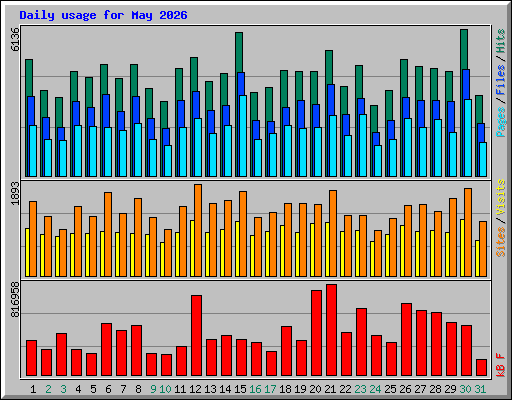The width and height of the screenshot is (512, 400).
Task: Click day 31 on the x-axis
Action: click(x=480, y=389)
